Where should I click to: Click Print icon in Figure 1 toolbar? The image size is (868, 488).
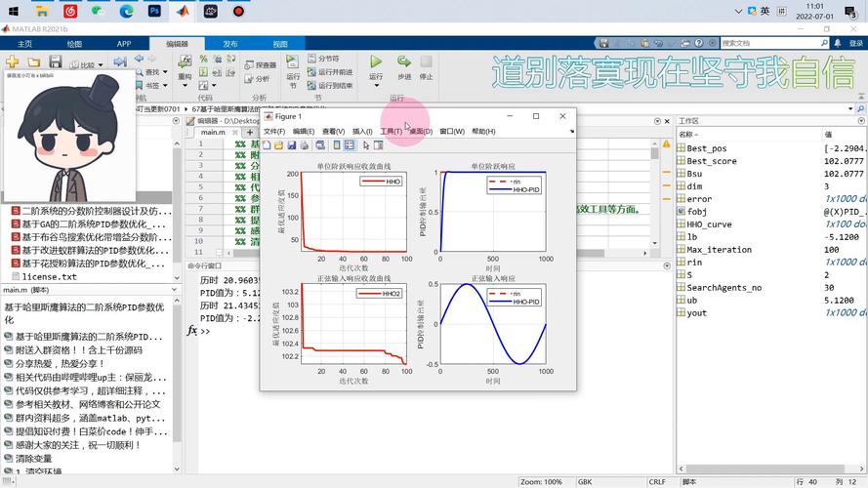coord(304,145)
